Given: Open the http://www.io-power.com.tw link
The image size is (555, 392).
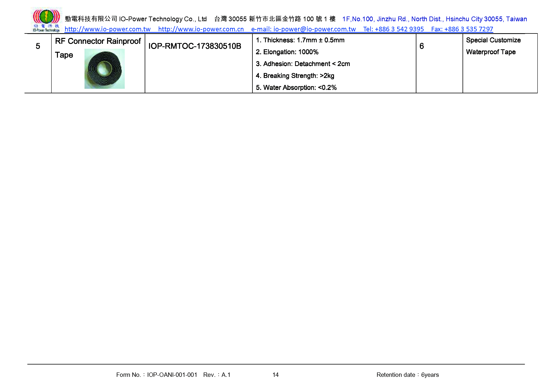Looking at the screenshot, I should 108,29.
